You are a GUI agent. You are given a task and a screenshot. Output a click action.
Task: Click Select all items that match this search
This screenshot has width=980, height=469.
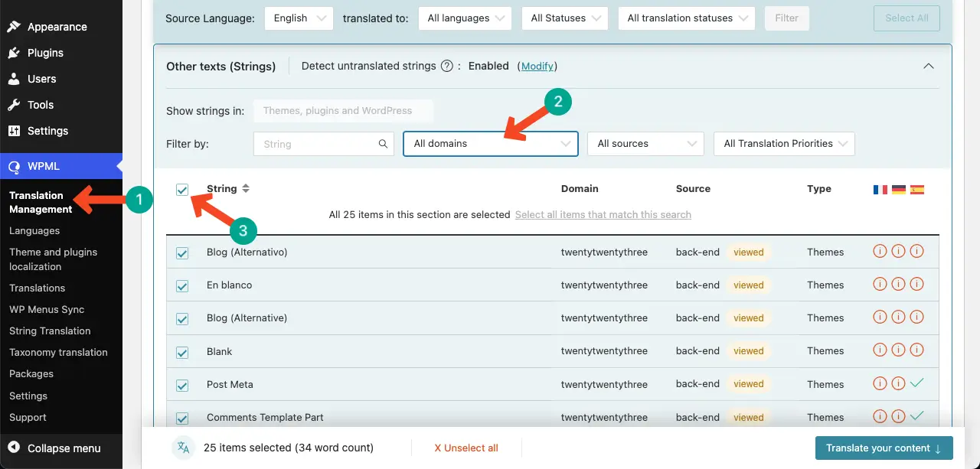pos(603,214)
